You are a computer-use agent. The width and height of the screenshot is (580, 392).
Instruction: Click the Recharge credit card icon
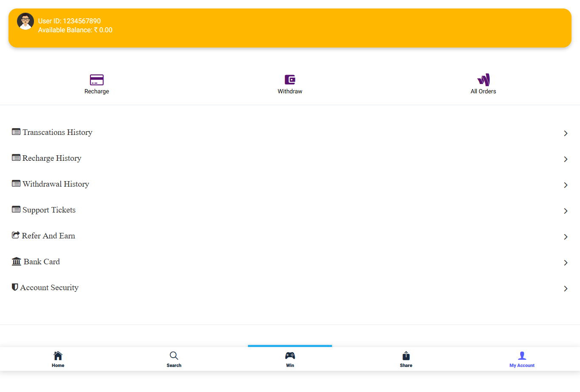click(97, 80)
